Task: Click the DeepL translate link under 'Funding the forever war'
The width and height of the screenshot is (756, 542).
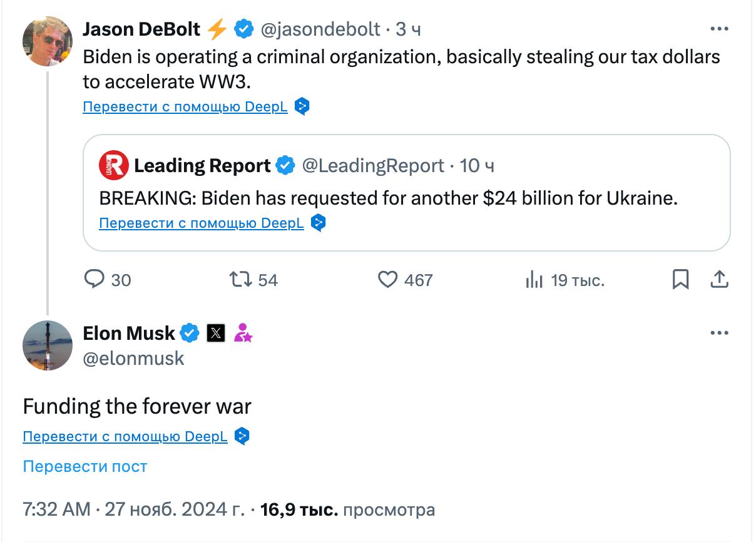Action: tap(125, 436)
